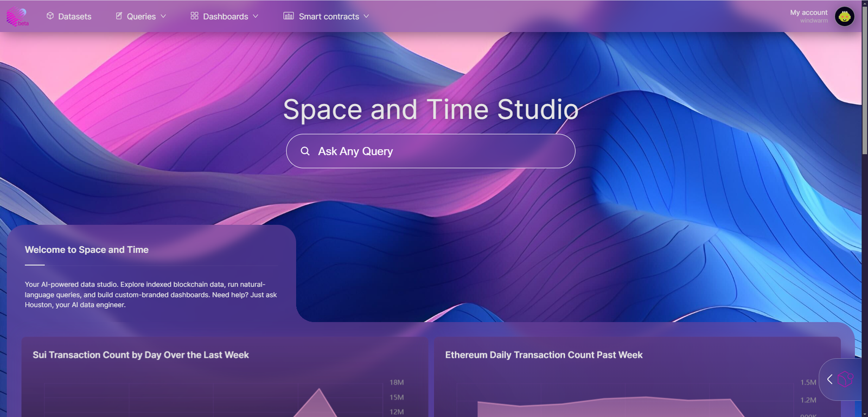Expand the Queries dropdown chevron
The width and height of the screenshot is (868, 417).
[x=163, y=16]
